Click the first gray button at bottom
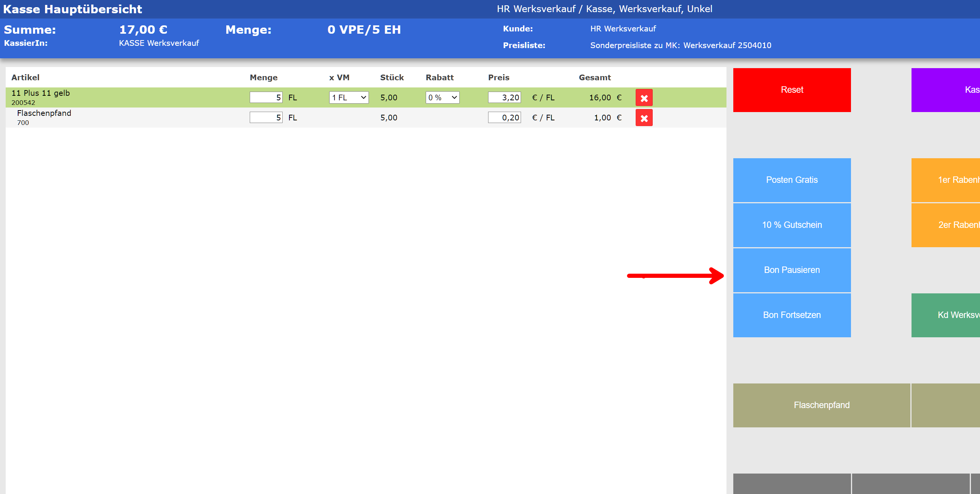The height and width of the screenshot is (494, 980). 791,483
